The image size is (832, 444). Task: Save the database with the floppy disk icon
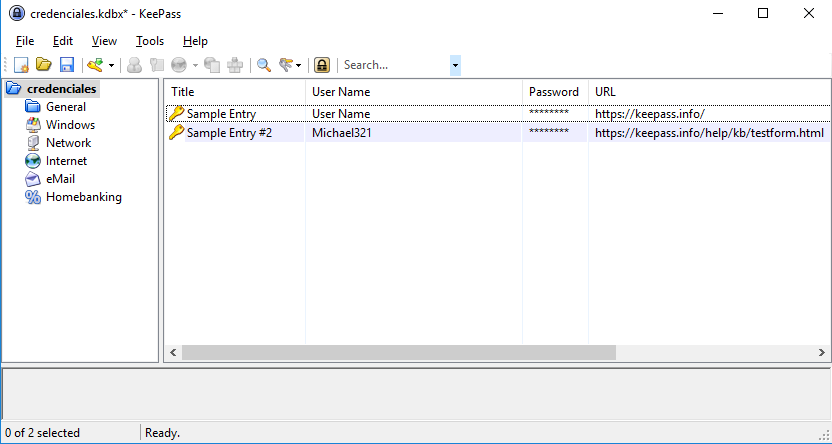pyautogui.click(x=67, y=65)
